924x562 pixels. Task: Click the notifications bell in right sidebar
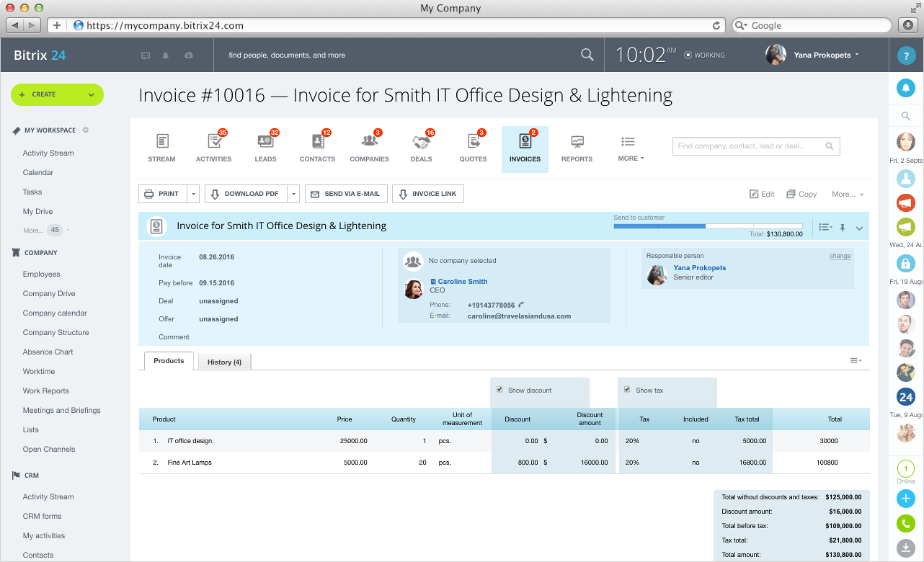click(x=905, y=88)
